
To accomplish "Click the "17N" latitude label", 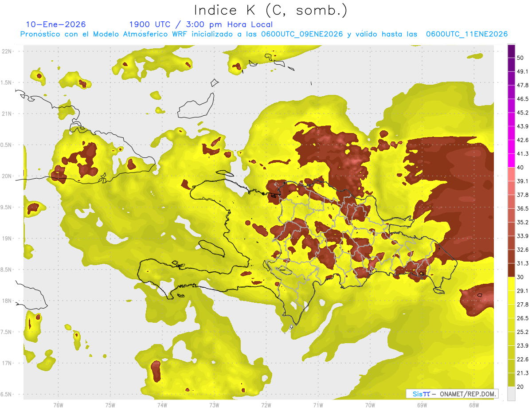I will click(8, 363).
